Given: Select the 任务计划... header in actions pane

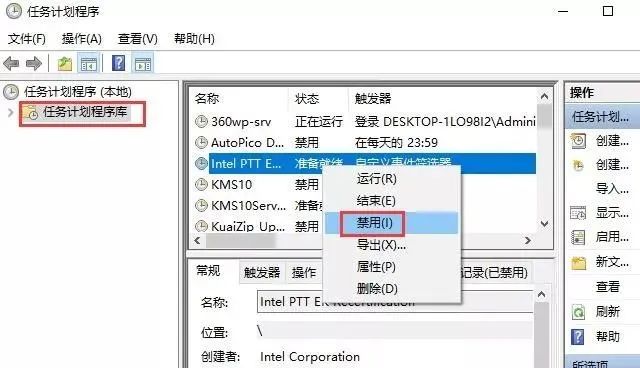Looking at the screenshot, I should pos(602,117).
